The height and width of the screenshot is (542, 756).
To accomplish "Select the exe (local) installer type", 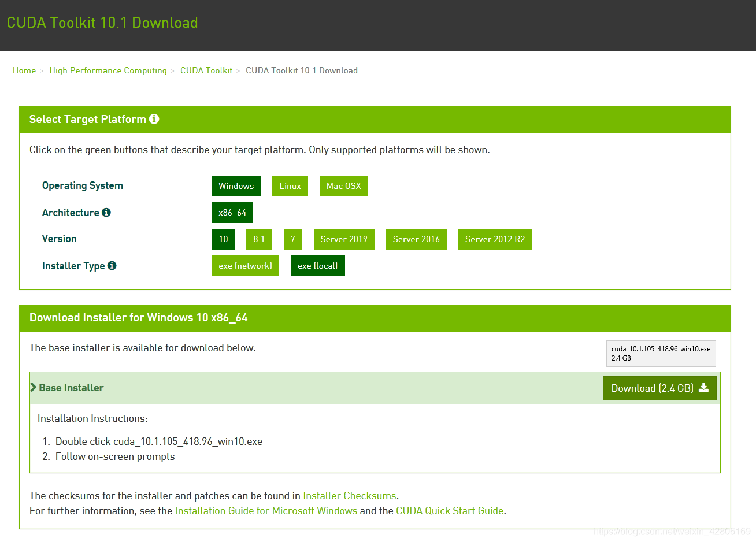I will (317, 265).
